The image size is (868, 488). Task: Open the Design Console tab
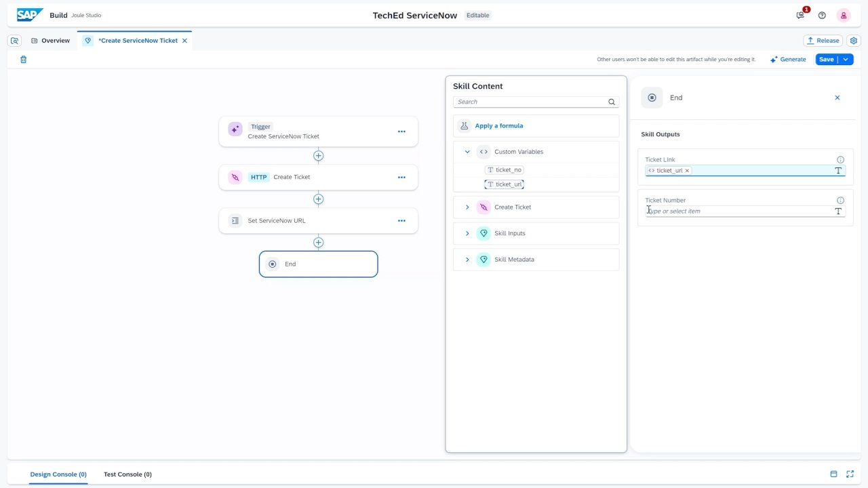click(58, 474)
